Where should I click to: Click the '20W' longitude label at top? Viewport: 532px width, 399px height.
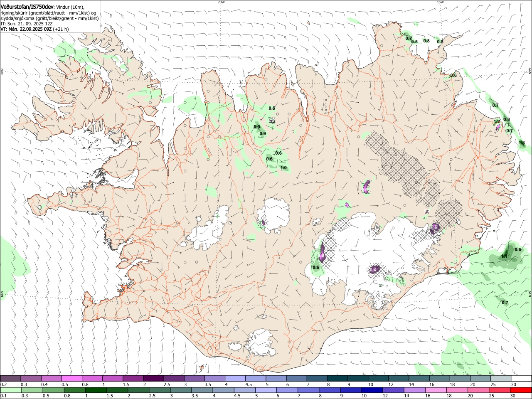tap(221, 2)
